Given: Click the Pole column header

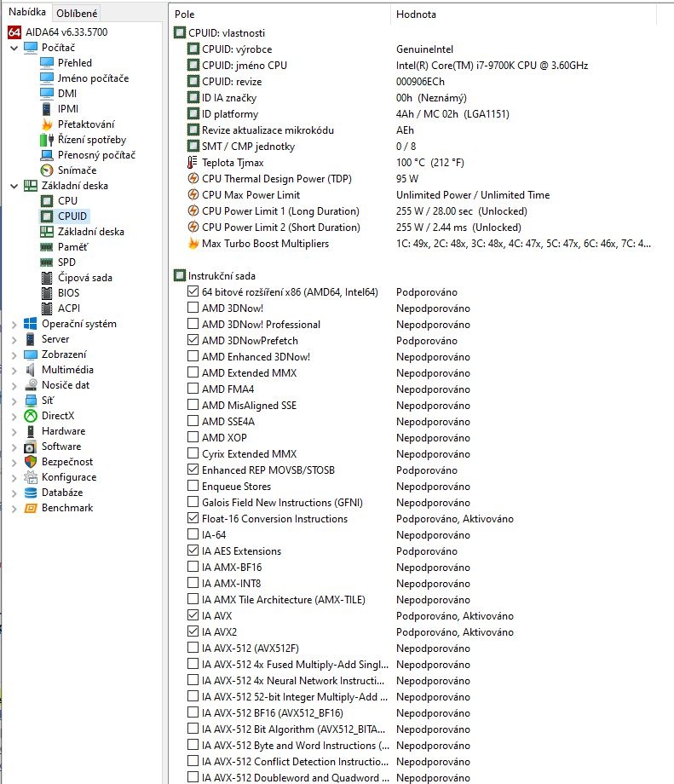Looking at the screenshot, I should click(185, 14).
